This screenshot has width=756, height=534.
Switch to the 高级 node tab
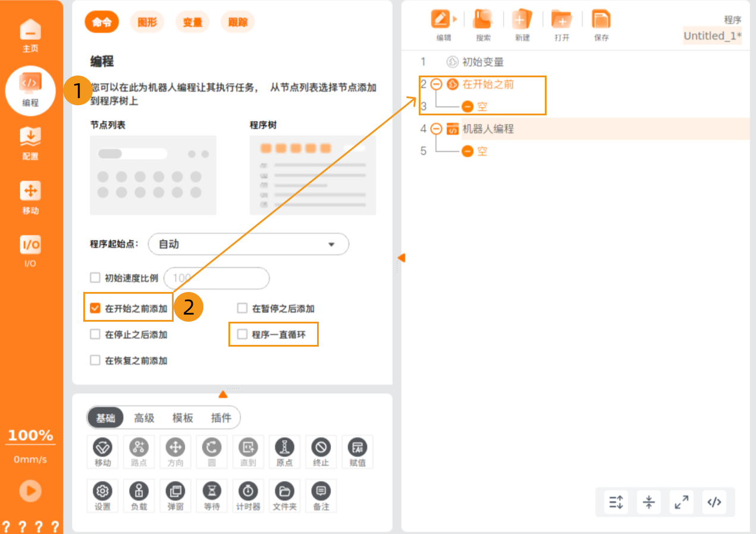[144, 418]
